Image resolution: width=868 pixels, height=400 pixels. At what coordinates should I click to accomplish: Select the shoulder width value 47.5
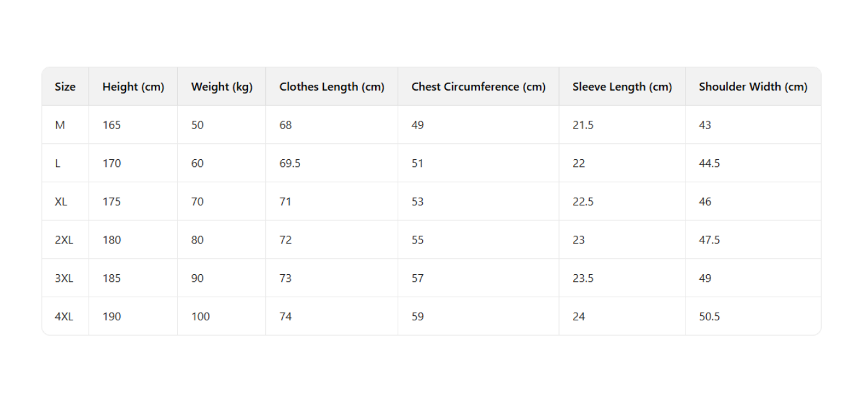click(x=709, y=240)
